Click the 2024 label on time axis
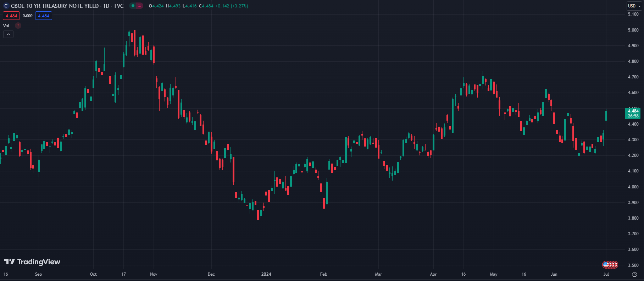 coord(266,274)
